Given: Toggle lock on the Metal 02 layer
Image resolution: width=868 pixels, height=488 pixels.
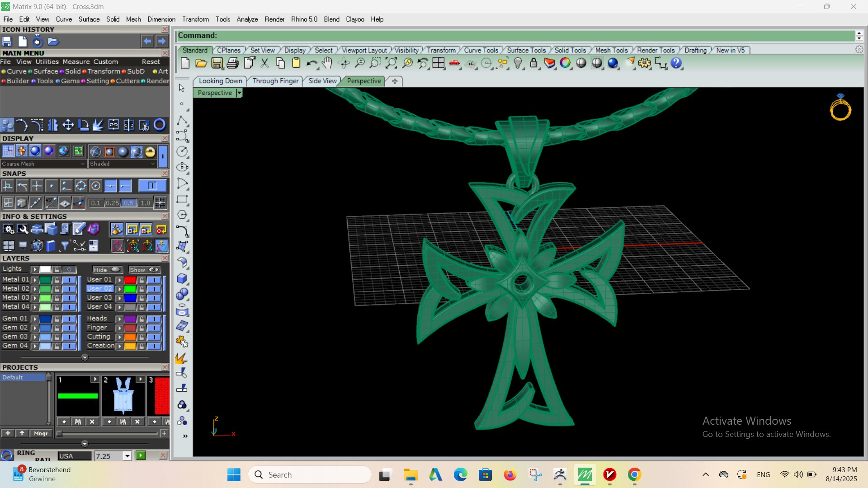Looking at the screenshot, I should [57, 289].
